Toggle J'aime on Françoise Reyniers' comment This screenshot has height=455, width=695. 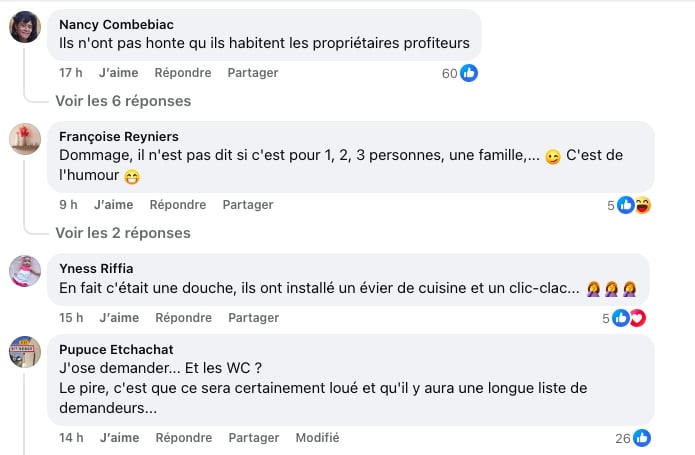(113, 205)
